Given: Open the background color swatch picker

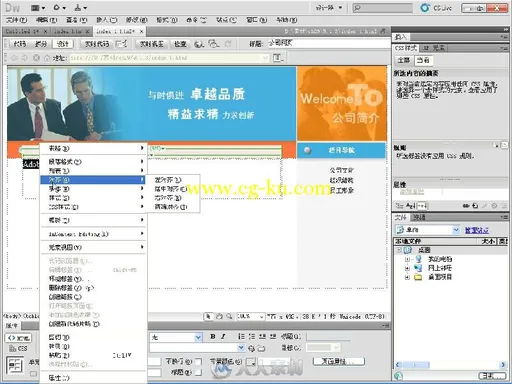Looking at the screenshot, I should (x=251, y=361).
